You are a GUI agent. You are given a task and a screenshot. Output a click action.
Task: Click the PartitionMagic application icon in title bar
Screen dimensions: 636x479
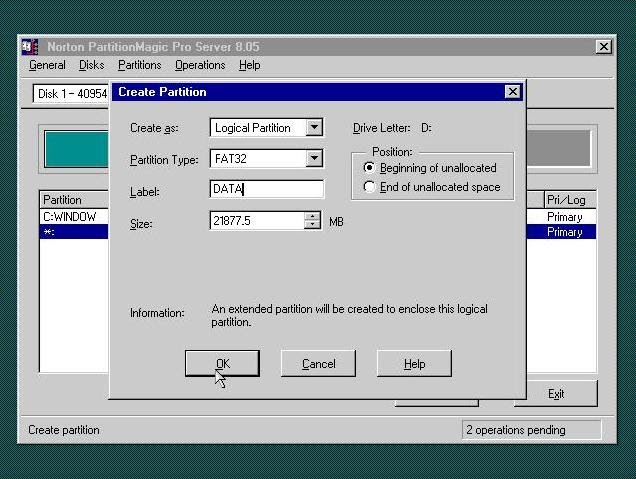tap(30, 47)
